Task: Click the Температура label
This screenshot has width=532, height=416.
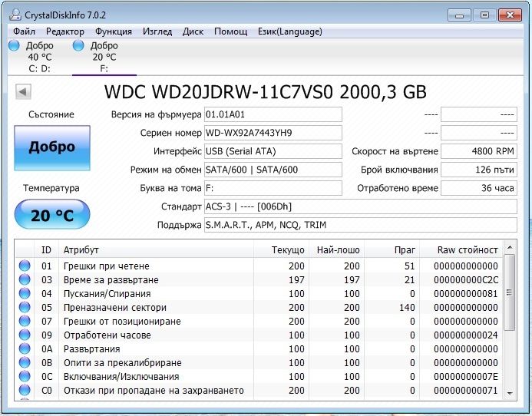Action: pyautogui.click(x=51, y=188)
